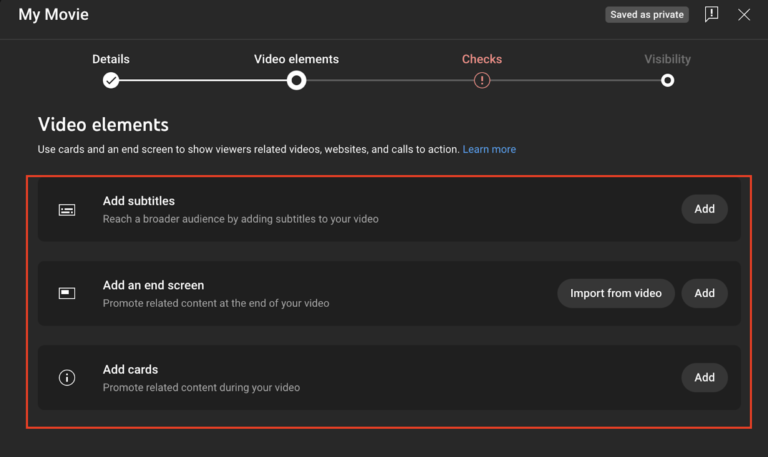Click the Video elements step circle
The image size is (768, 457).
click(296, 80)
